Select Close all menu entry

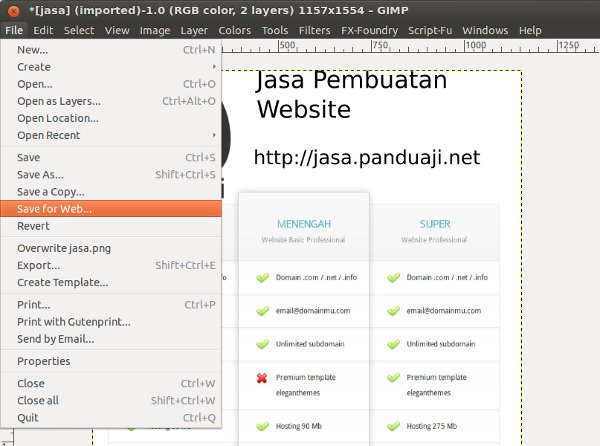point(111,400)
